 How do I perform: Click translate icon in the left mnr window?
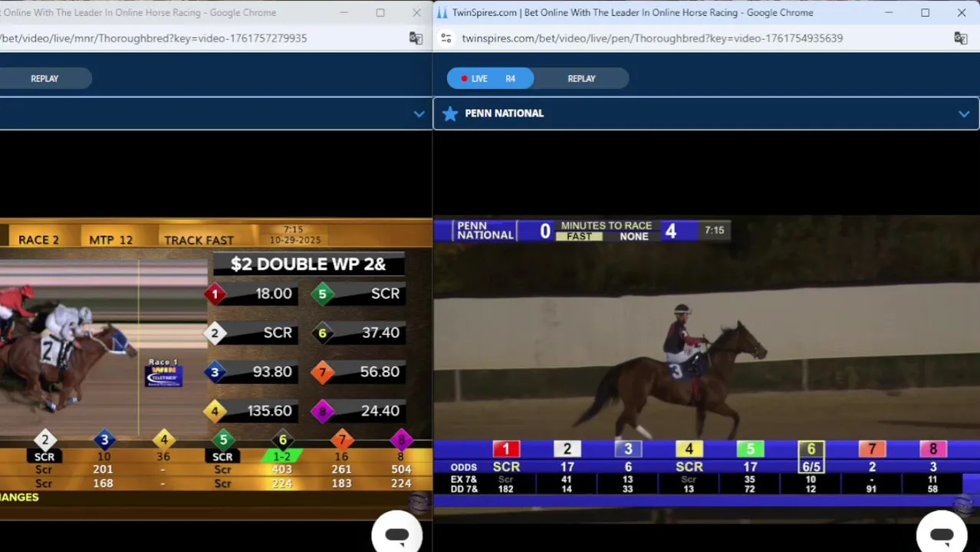(416, 38)
